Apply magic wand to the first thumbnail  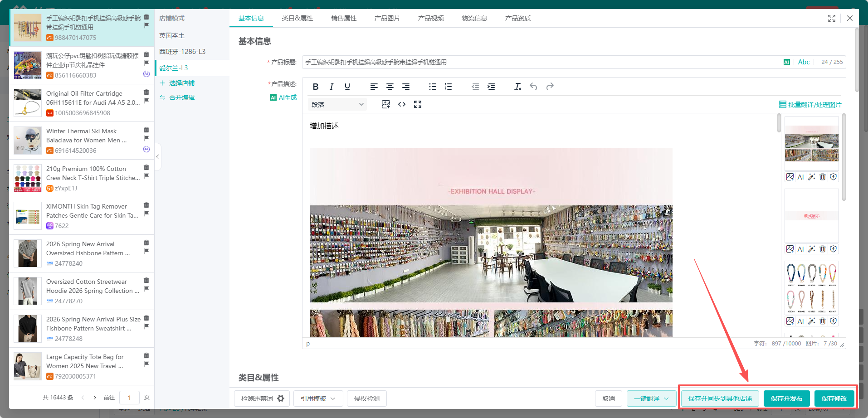[812, 177]
